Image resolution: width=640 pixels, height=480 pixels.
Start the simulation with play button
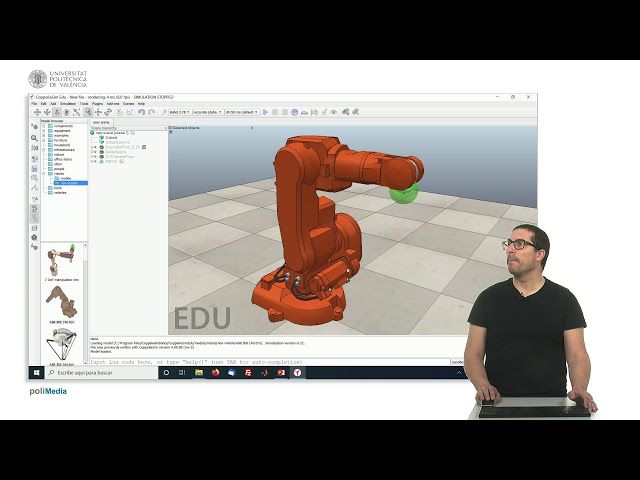[265, 112]
